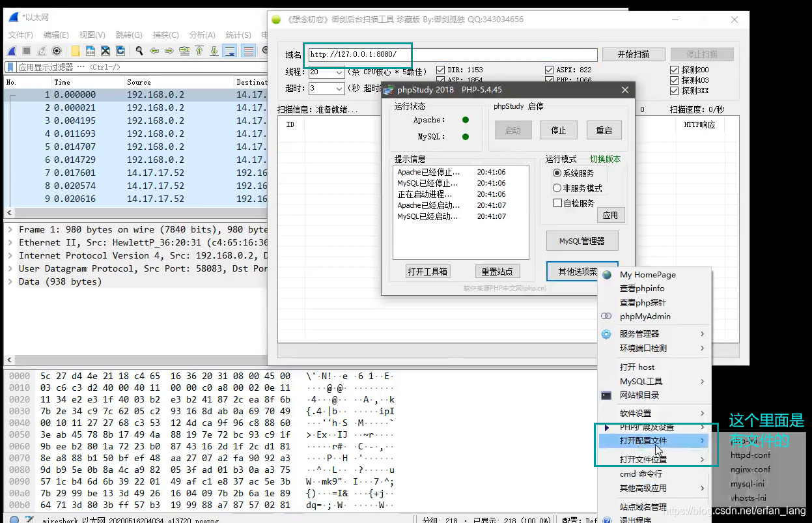
Task: Expand User Datagram Protocol row
Action: [x=10, y=268]
